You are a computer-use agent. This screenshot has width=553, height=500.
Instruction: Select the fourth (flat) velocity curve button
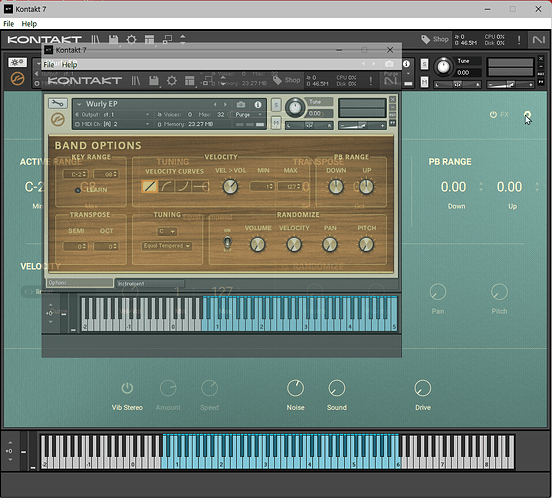[201, 186]
